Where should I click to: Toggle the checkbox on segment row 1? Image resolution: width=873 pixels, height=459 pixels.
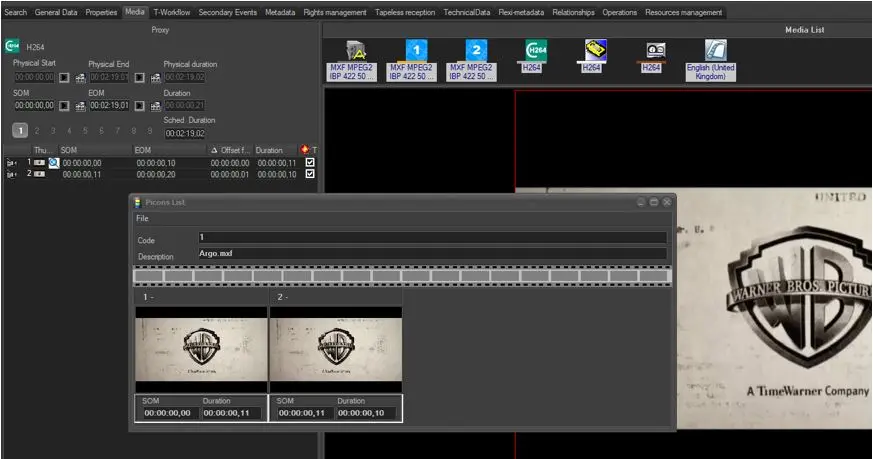[310, 163]
